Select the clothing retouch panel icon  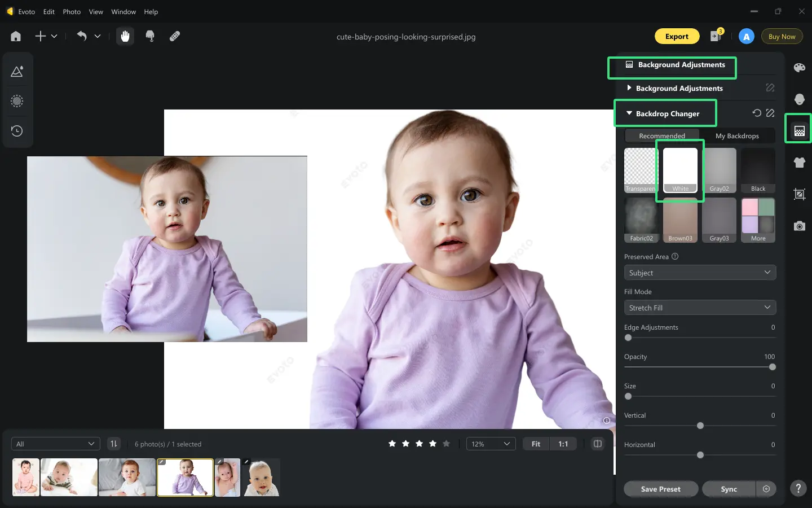pos(799,163)
